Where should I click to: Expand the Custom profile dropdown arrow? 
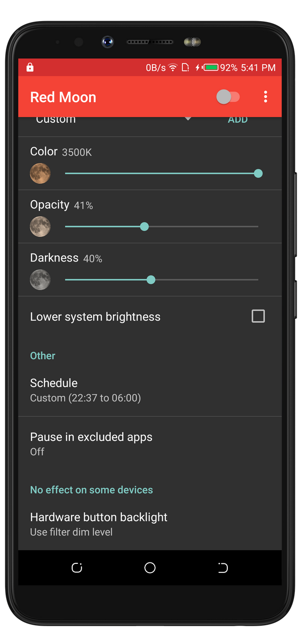188,119
